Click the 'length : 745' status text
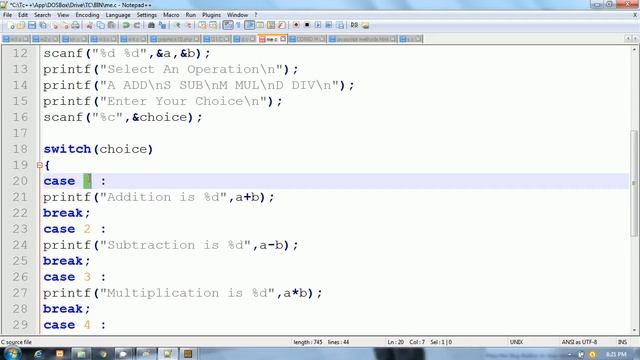 (x=308, y=342)
